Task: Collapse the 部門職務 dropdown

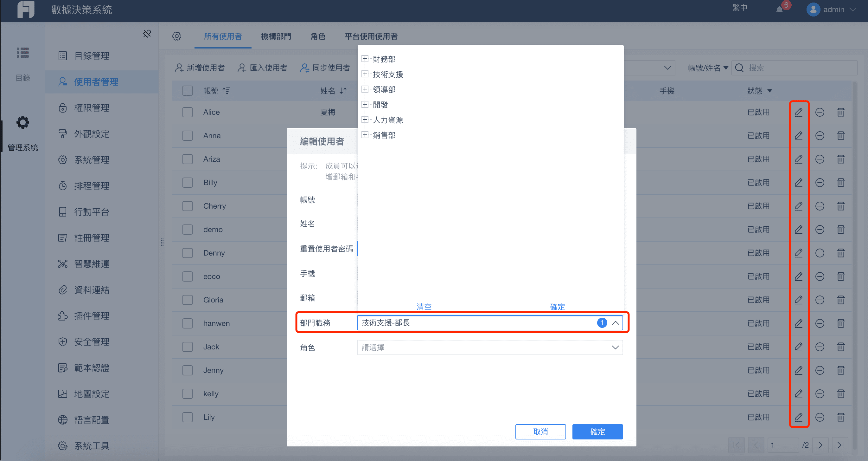Action: (615, 323)
